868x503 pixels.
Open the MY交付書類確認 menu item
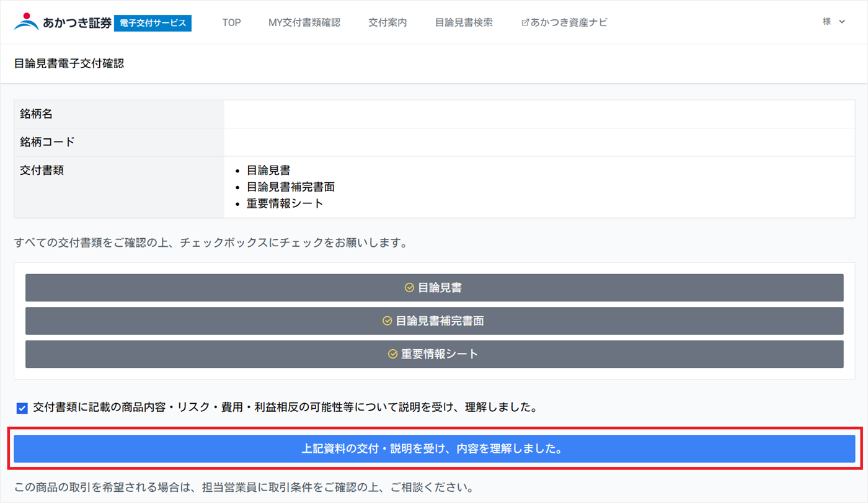click(x=304, y=22)
